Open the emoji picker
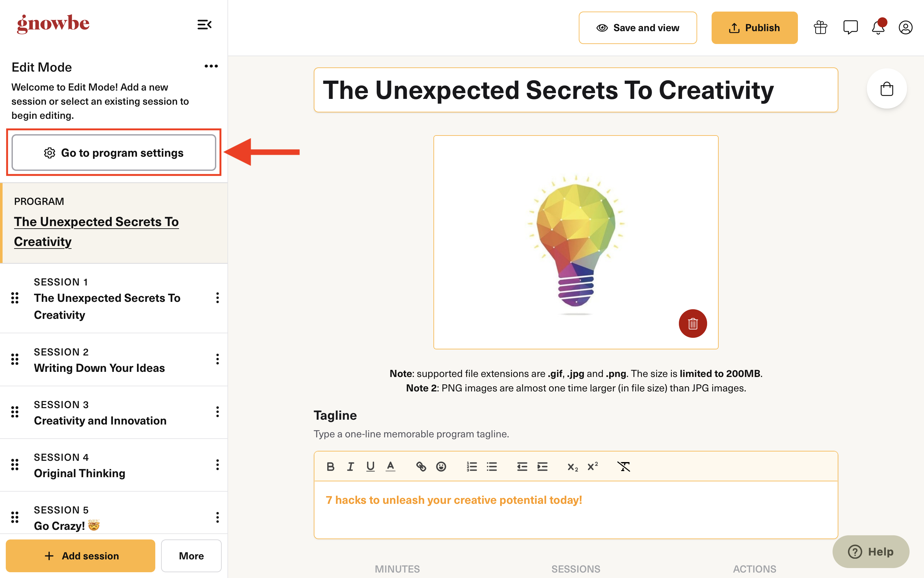The image size is (924, 578). coord(441,467)
